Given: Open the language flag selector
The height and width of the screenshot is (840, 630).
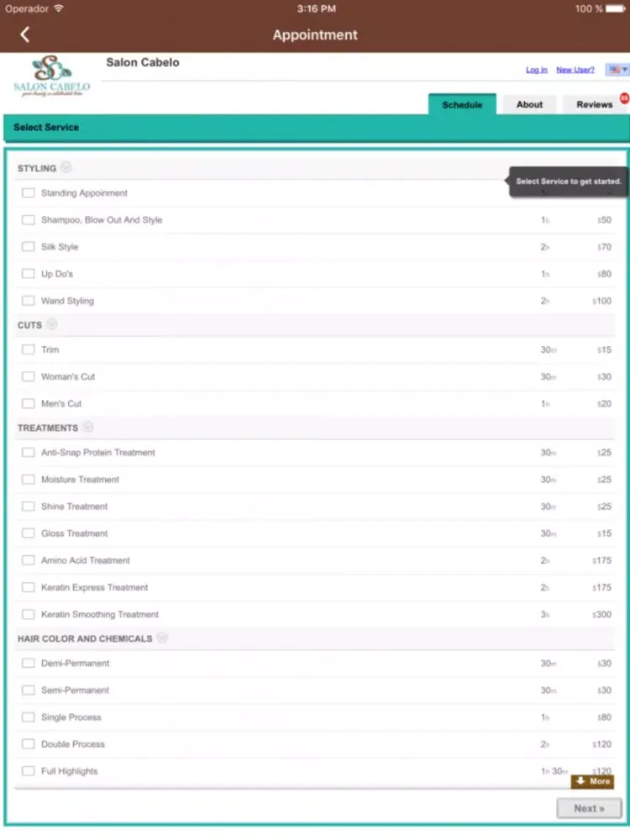Looking at the screenshot, I should click(618, 70).
